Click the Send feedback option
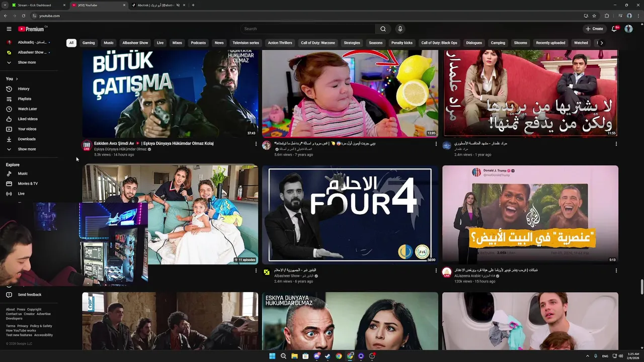644x362 pixels. point(29,295)
